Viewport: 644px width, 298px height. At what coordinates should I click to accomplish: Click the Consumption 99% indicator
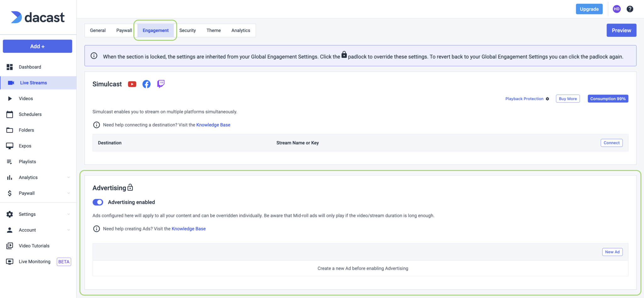click(608, 99)
